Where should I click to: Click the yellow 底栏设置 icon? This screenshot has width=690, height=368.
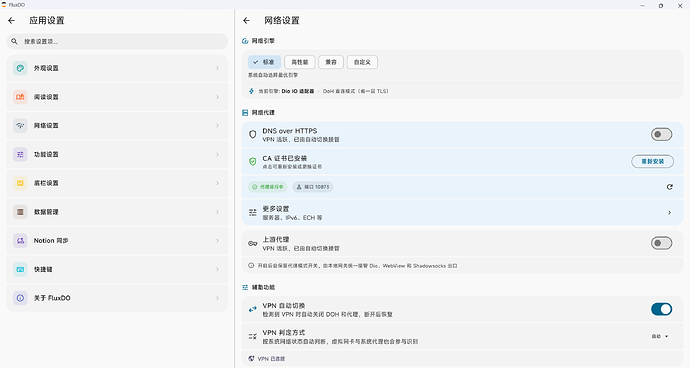click(x=20, y=183)
